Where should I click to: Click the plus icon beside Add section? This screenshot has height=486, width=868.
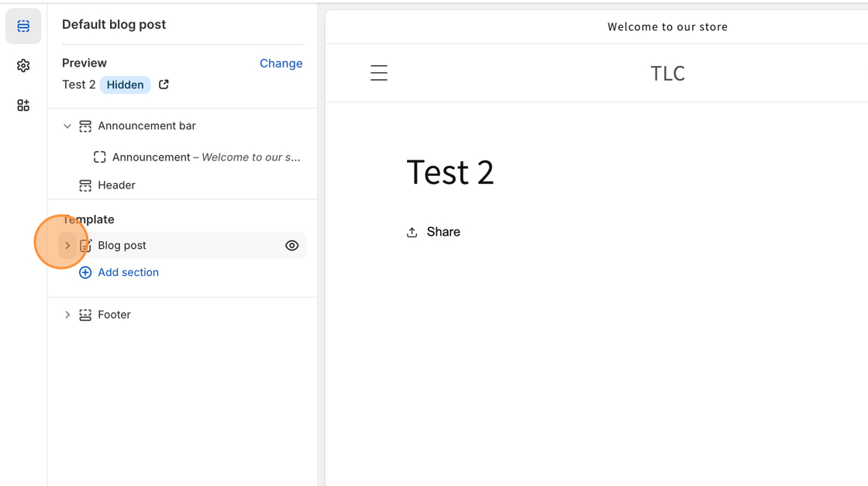[x=85, y=273]
